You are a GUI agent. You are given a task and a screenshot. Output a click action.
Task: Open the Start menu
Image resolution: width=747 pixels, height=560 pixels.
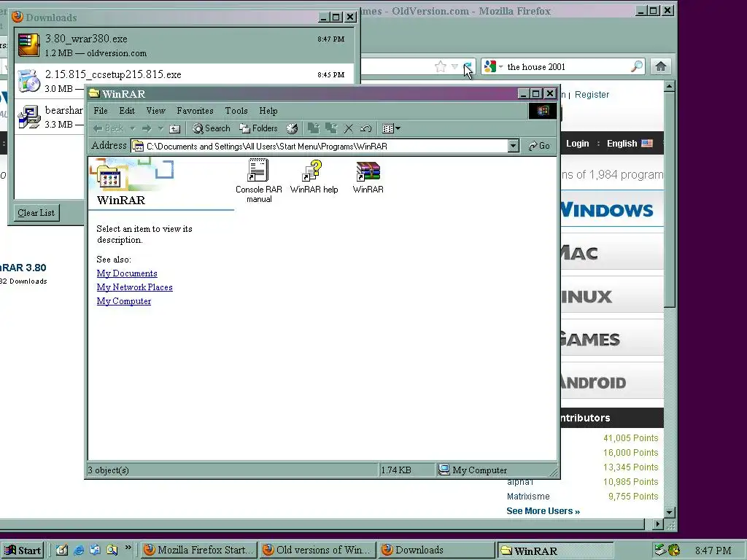pyautogui.click(x=23, y=550)
